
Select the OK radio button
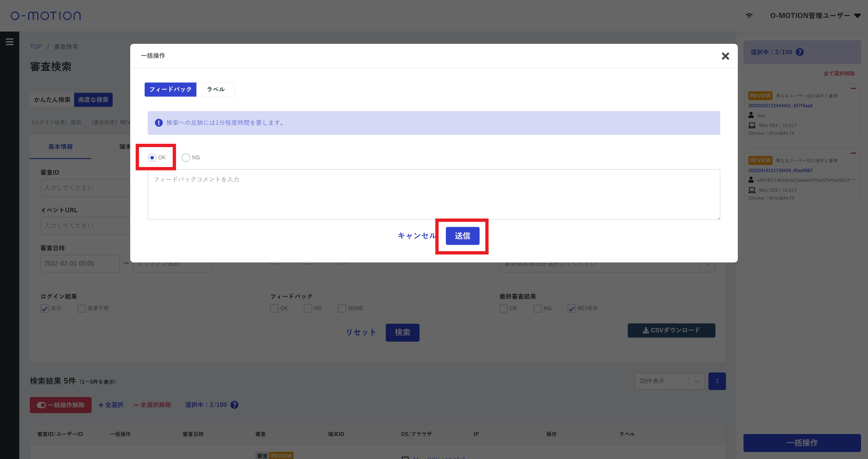(x=152, y=158)
